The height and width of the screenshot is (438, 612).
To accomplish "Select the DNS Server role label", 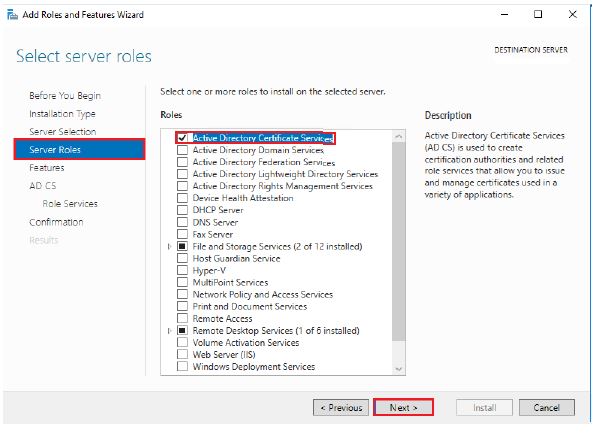I will pyautogui.click(x=215, y=223).
